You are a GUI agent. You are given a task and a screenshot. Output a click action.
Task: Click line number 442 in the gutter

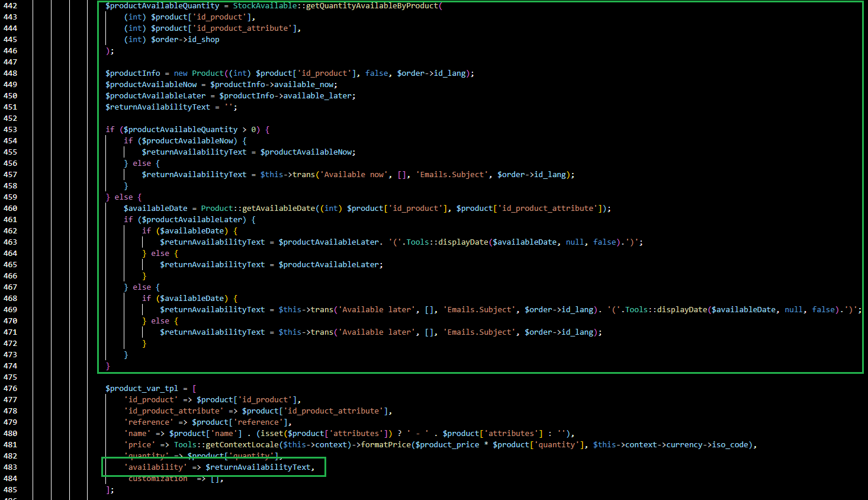11,6
